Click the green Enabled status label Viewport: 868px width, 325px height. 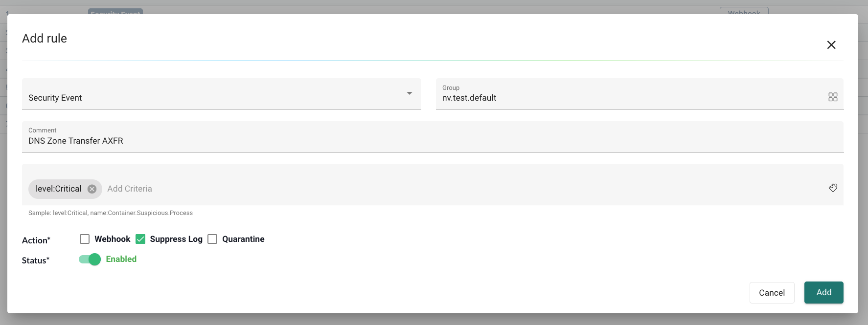tap(121, 259)
